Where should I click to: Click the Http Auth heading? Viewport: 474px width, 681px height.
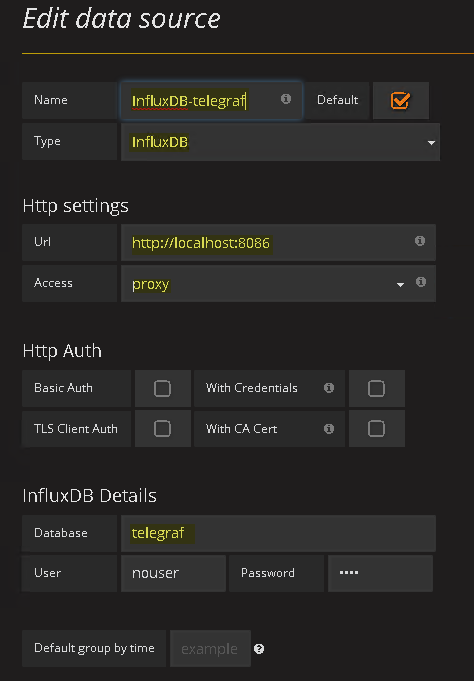62,350
